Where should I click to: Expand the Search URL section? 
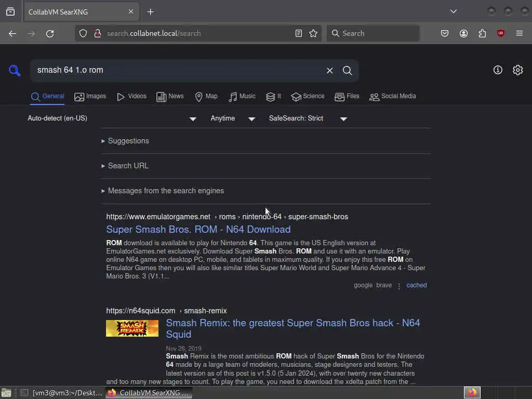coord(125,166)
